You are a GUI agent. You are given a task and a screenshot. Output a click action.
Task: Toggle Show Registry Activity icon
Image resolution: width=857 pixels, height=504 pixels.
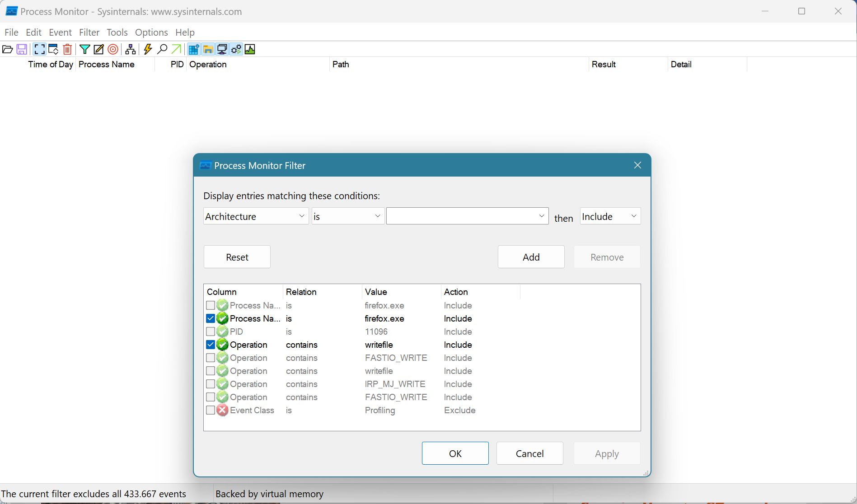coord(194,49)
